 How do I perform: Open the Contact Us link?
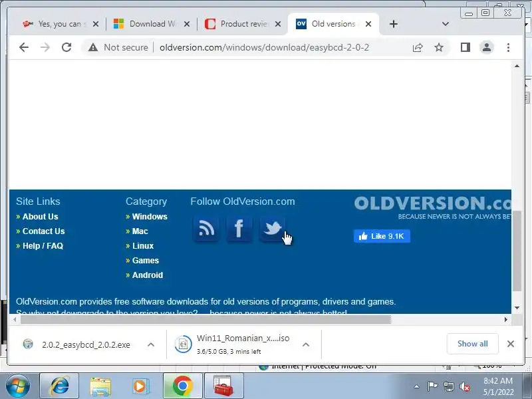[x=43, y=231]
